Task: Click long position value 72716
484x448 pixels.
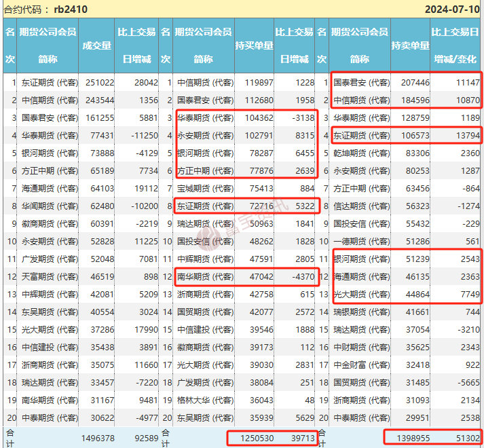Action: click(261, 206)
